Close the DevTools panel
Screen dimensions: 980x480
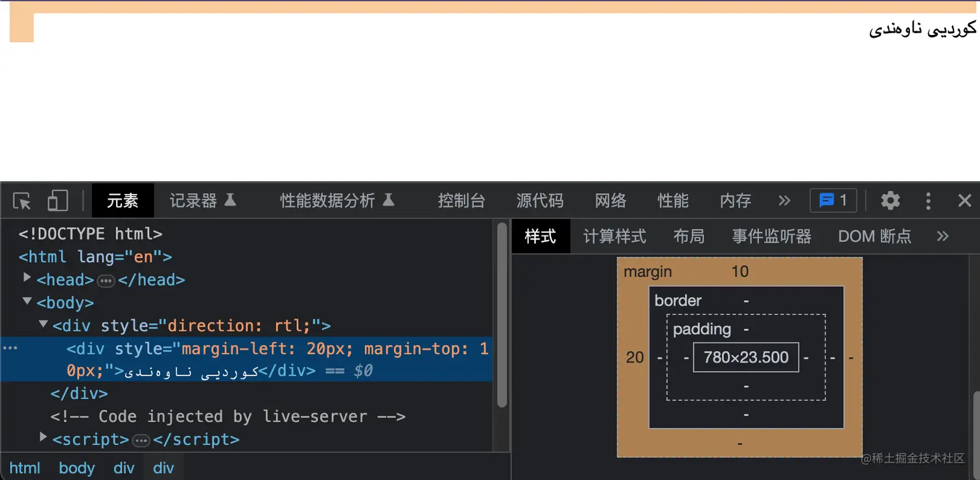point(964,200)
